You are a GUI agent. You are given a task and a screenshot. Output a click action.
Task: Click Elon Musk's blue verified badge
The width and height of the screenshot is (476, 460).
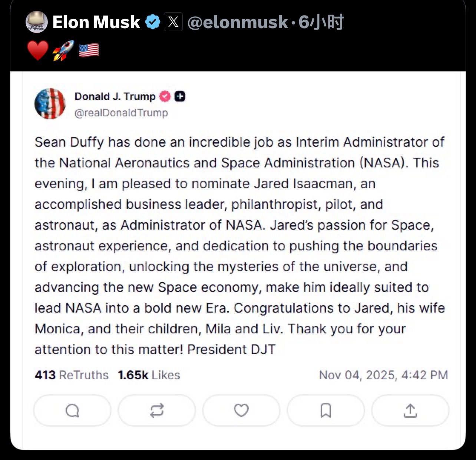[x=152, y=22]
